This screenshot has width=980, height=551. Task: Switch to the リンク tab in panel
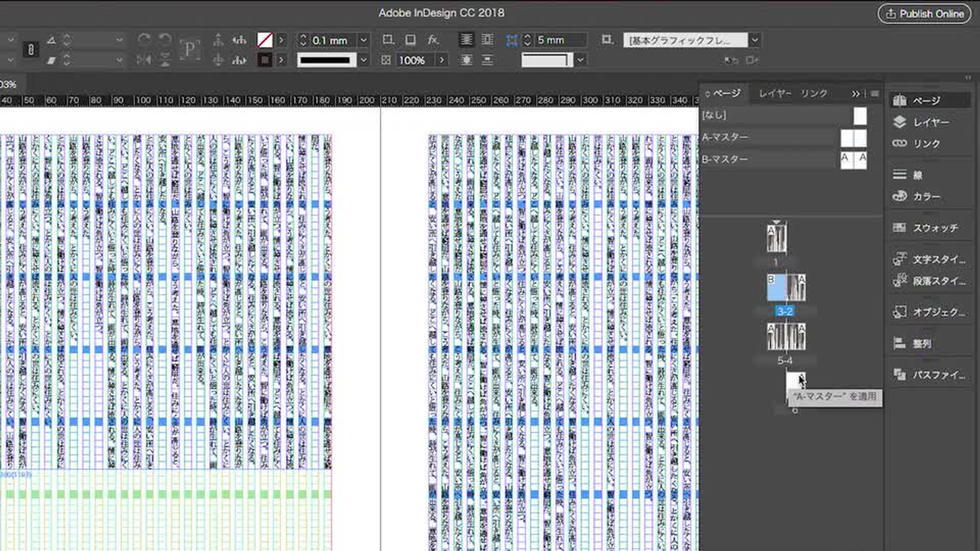[x=813, y=93]
